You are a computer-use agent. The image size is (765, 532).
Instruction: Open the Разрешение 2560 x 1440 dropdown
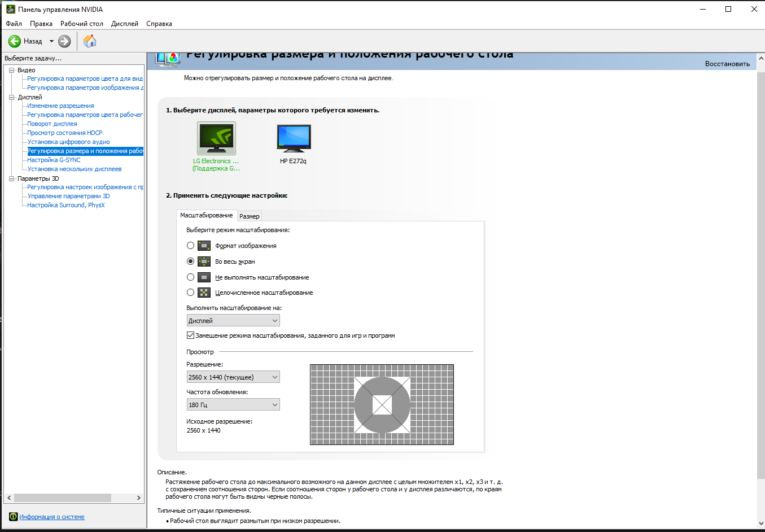pos(233,377)
